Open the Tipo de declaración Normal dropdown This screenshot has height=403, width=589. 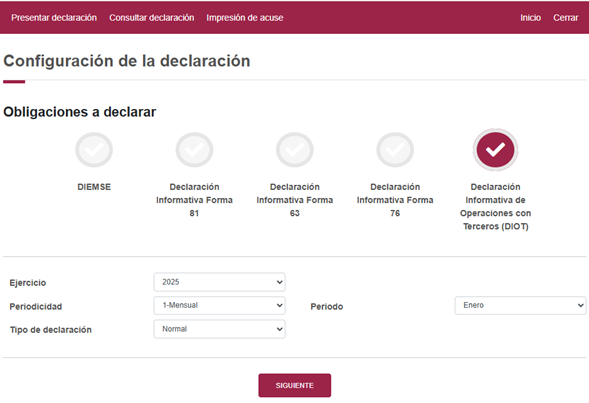[219, 329]
